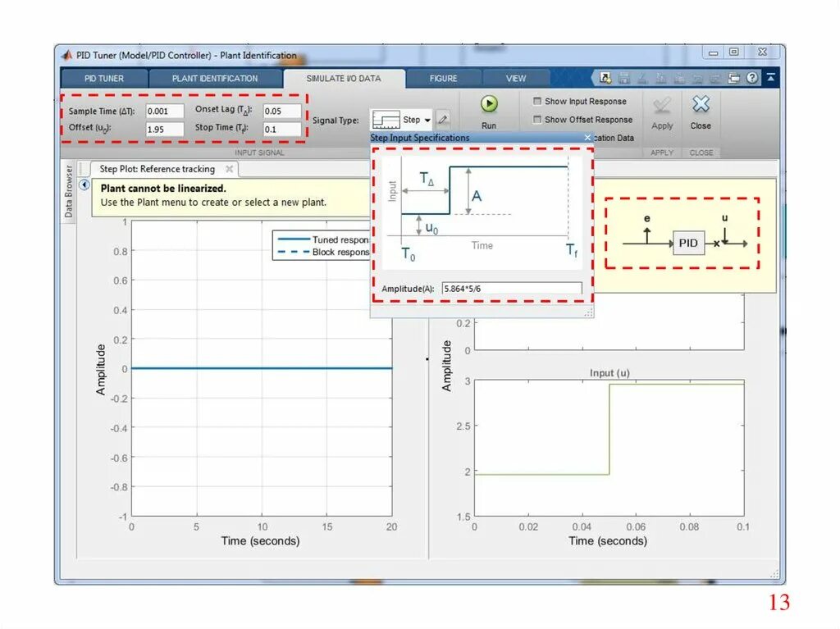This screenshot has height=629, width=840.
Task: Enable Show Input Response checkbox
Action: (536, 101)
